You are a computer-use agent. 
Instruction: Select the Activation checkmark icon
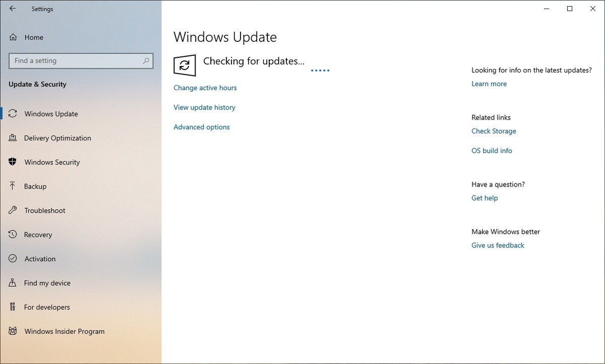coord(13,259)
